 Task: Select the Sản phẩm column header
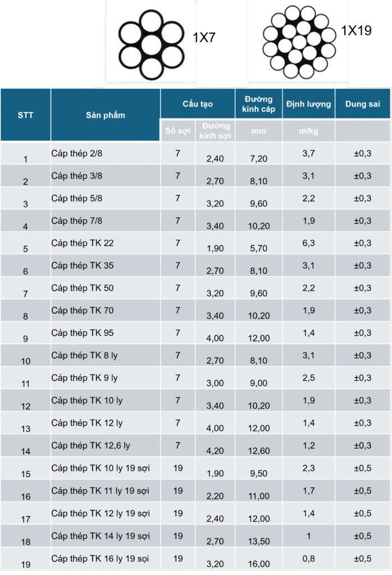pyautogui.click(x=106, y=115)
